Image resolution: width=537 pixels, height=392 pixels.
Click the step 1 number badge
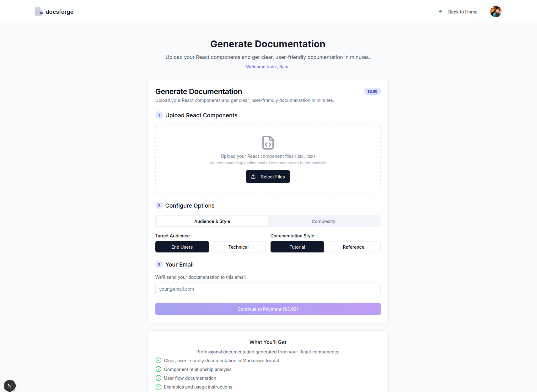pyautogui.click(x=159, y=115)
